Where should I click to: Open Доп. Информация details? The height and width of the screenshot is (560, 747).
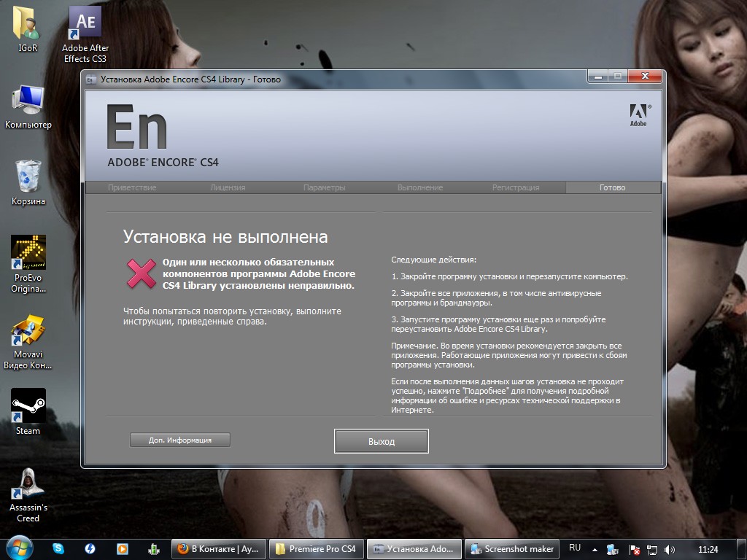(x=180, y=440)
